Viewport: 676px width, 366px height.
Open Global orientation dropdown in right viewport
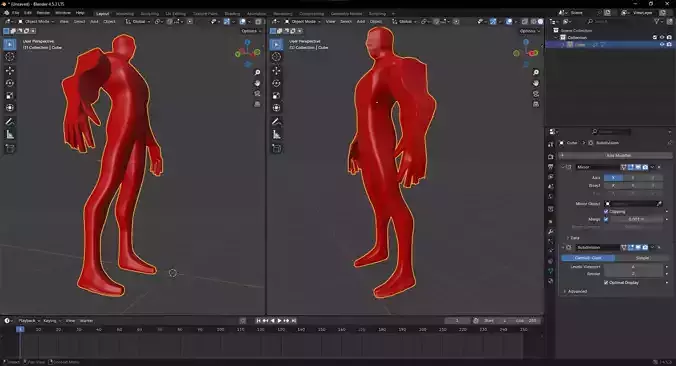(x=404, y=22)
